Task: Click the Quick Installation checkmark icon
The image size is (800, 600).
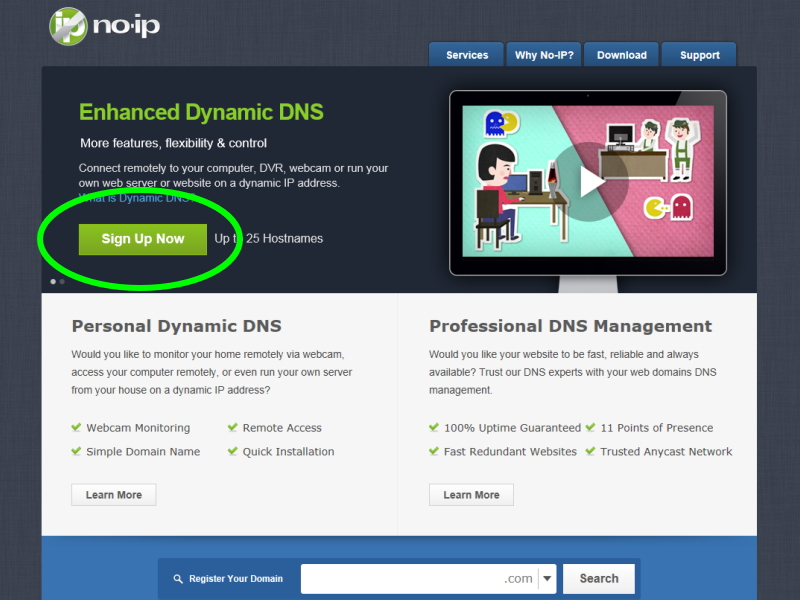Action: [x=233, y=451]
